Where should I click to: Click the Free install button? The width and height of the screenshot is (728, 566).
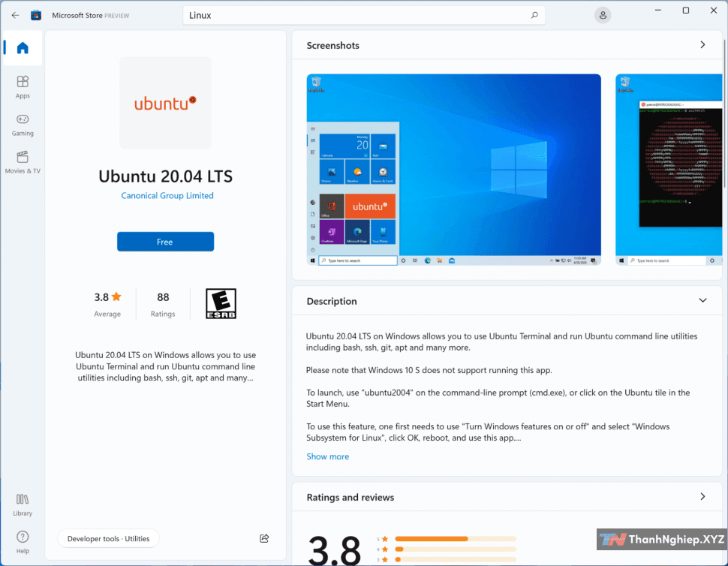tap(165, 242)
